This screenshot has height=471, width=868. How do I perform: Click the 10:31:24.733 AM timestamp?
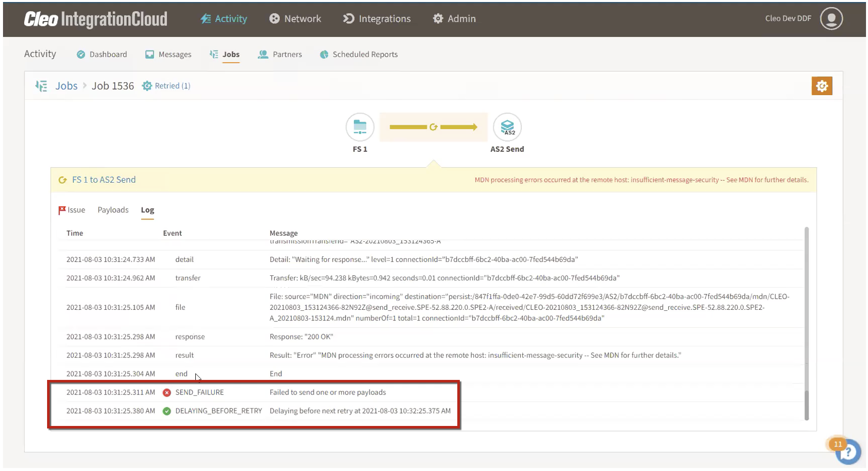pyautogui.click(x=111, y=259)
